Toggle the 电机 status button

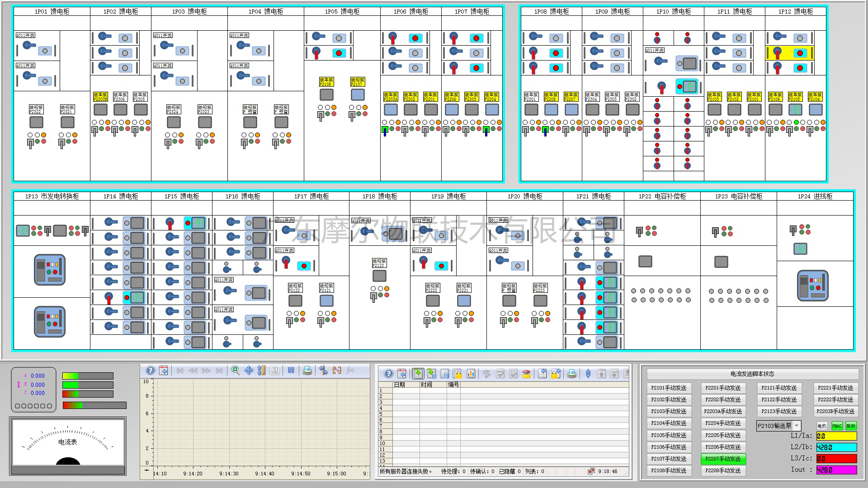(x=822, y=426)
